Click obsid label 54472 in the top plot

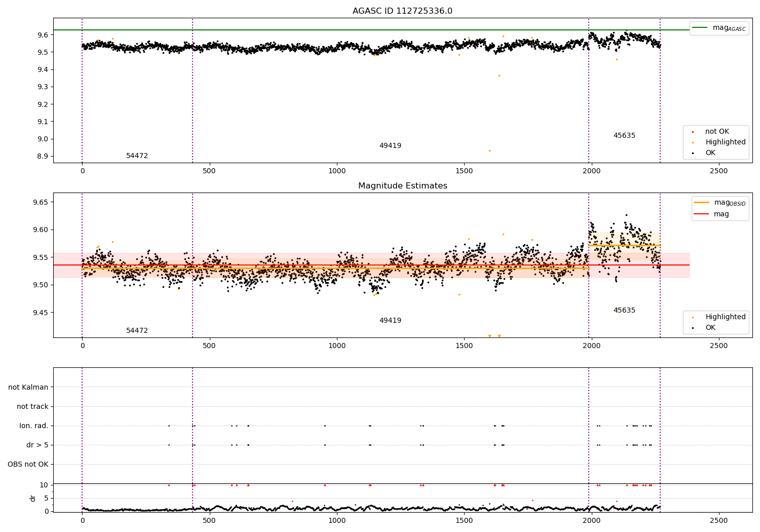pos(137,156)
